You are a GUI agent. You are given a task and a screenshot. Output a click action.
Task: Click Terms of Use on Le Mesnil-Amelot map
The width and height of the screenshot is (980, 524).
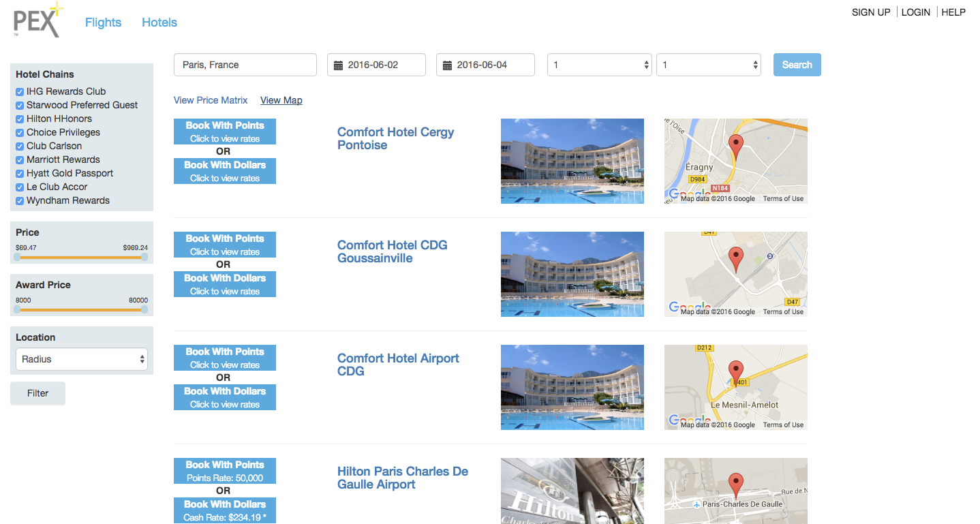783,425
